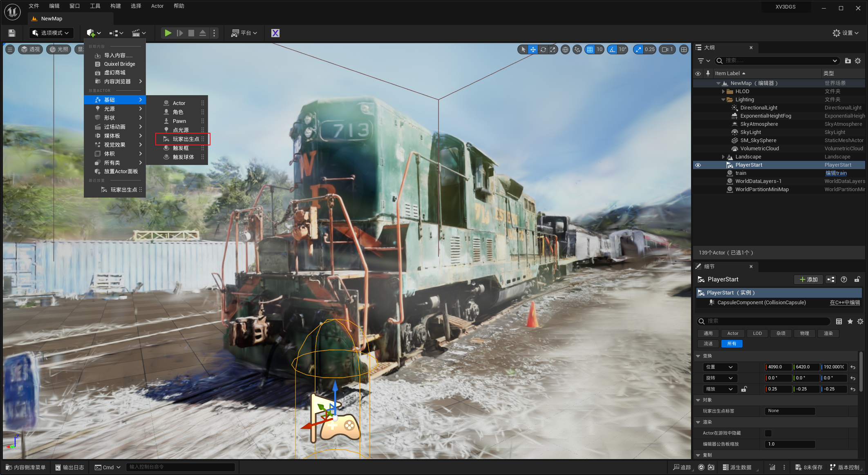Click the advance frame playback button
The image size is (868, 475).
180,33
